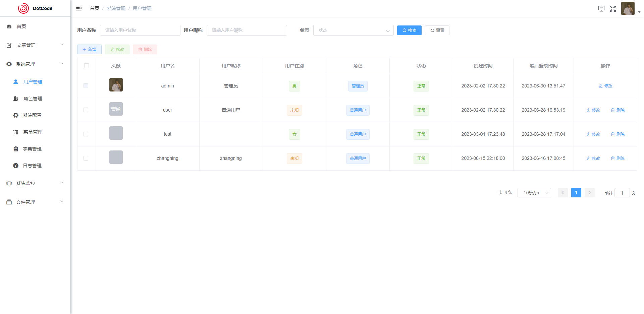Focus the username search input field
Viewport: 644px width, 314px height.
tap(140, 30)
